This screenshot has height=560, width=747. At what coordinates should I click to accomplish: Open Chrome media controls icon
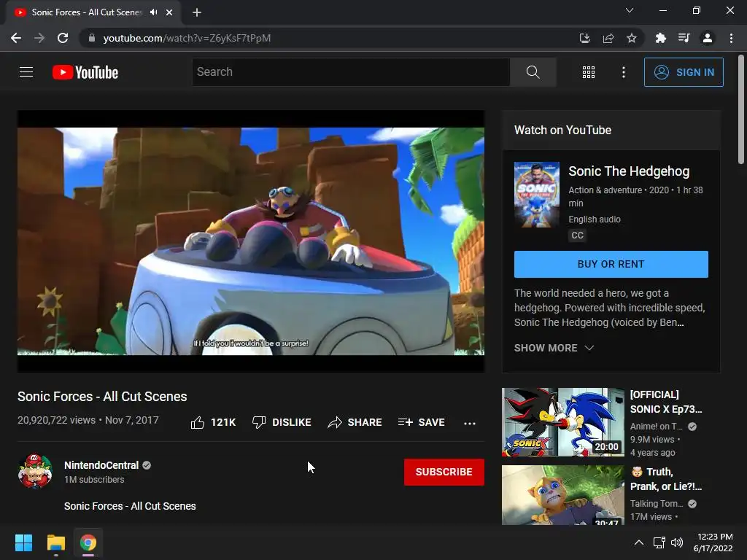click(x=684, y=38)
